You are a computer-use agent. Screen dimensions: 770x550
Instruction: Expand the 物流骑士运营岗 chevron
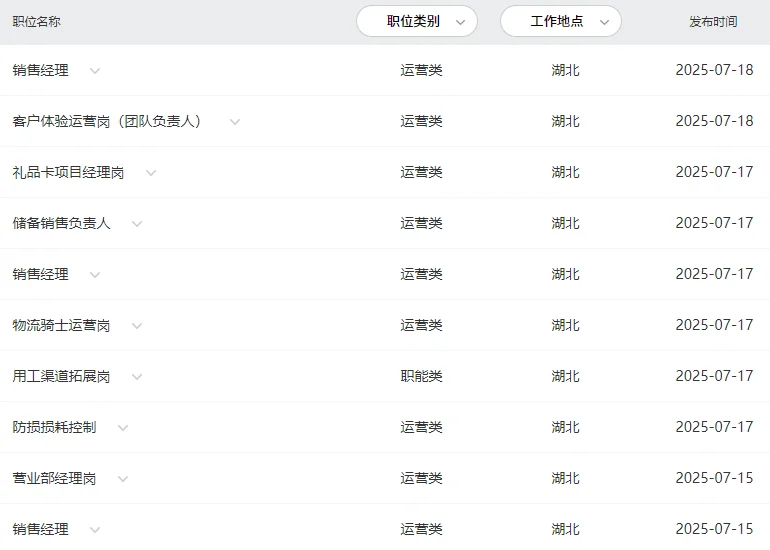coord(137,326)
